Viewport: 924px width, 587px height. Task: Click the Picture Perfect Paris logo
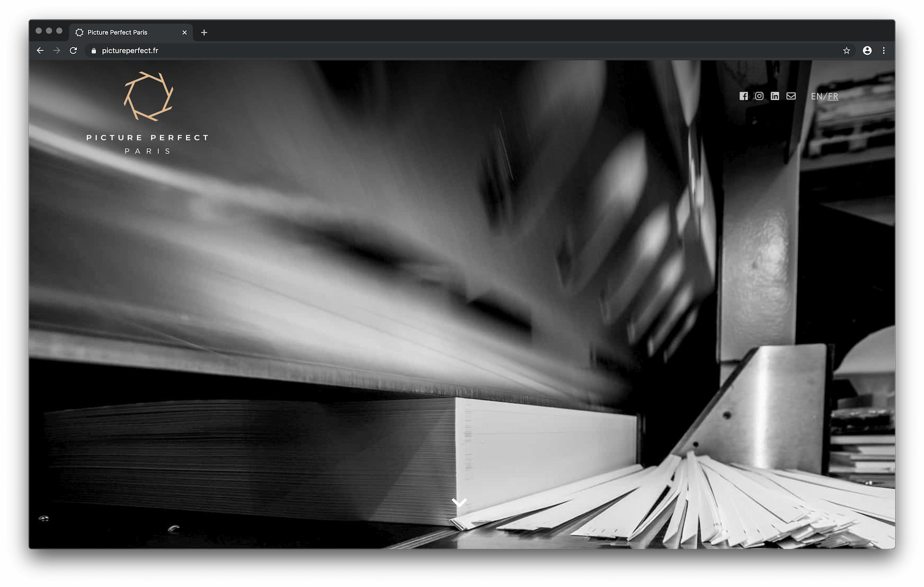[x=148, y=113]
